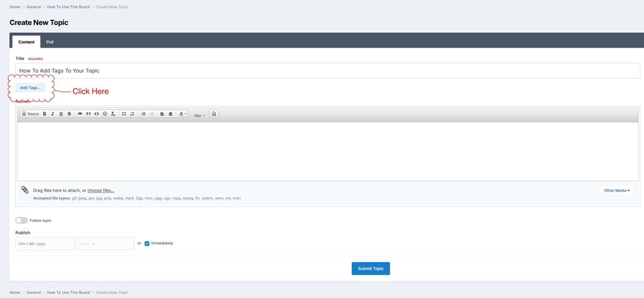Viewport: 644px width, 298px height.
Task: Expand the Other Media dropdown
Action: pos(617,190)
